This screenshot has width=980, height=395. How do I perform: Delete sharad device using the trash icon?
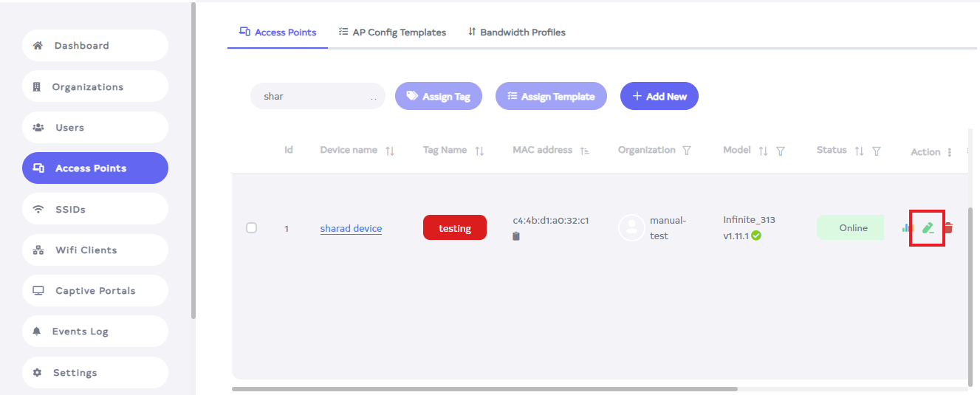click(949, 228)
